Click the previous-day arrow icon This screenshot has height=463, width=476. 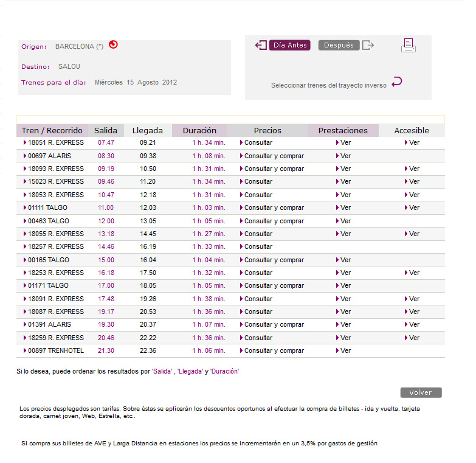coord(261,45)
